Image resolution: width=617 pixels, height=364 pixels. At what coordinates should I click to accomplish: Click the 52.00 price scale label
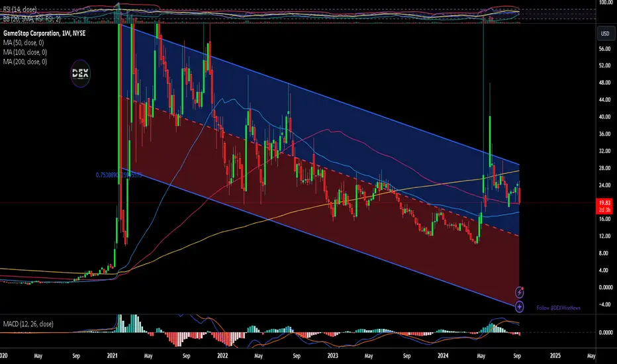[605, 66]
